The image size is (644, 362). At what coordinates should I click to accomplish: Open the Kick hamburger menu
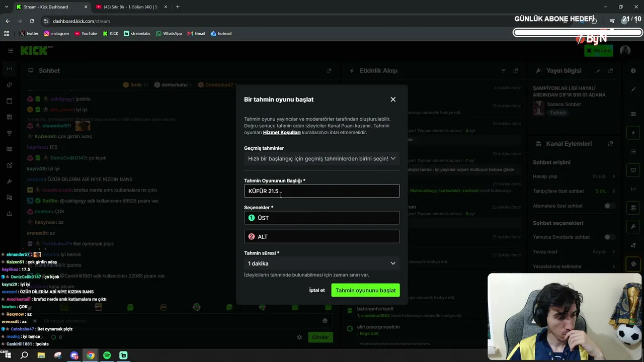click(x=11, y=50)
